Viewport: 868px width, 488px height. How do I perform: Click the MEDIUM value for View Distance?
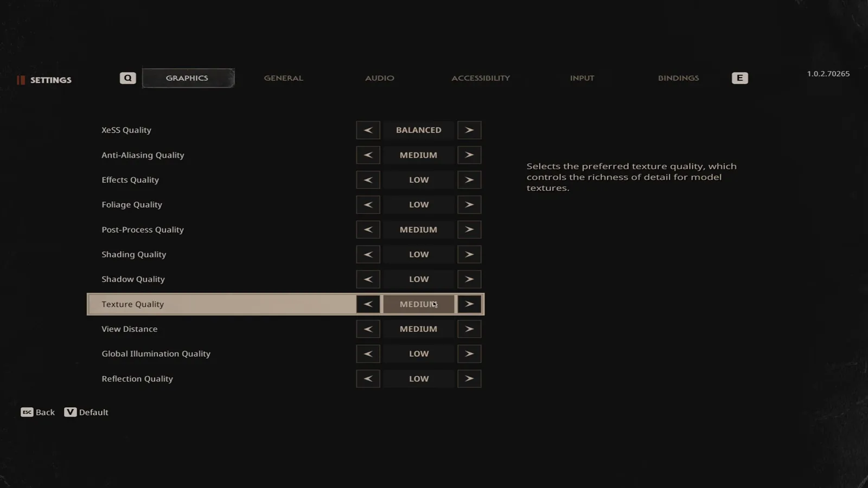point(419,329)
